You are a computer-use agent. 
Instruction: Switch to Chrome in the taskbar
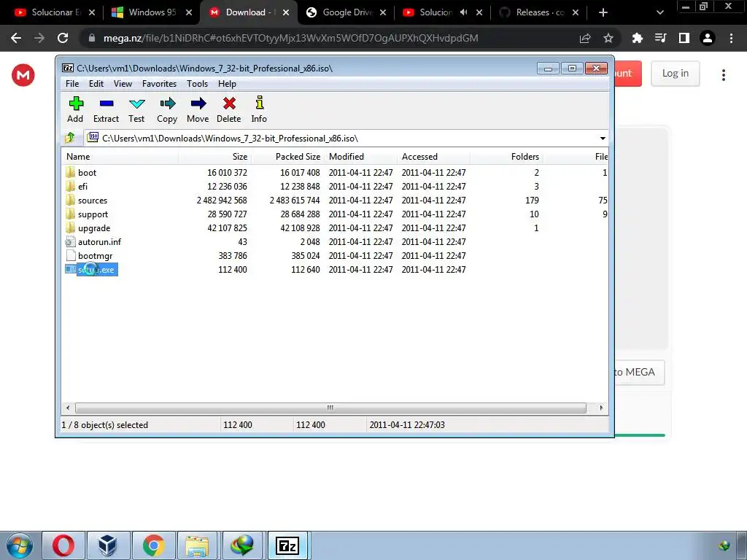coord(153,545)
